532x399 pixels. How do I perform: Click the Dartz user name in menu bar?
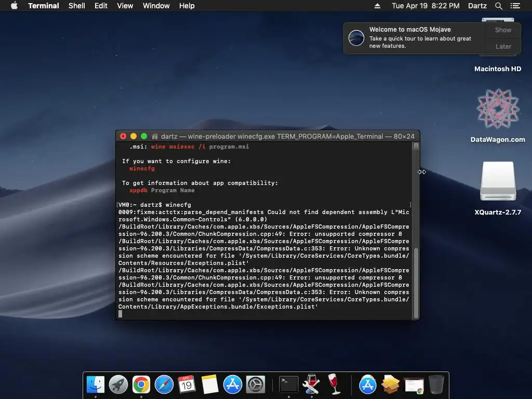point(477,6)
